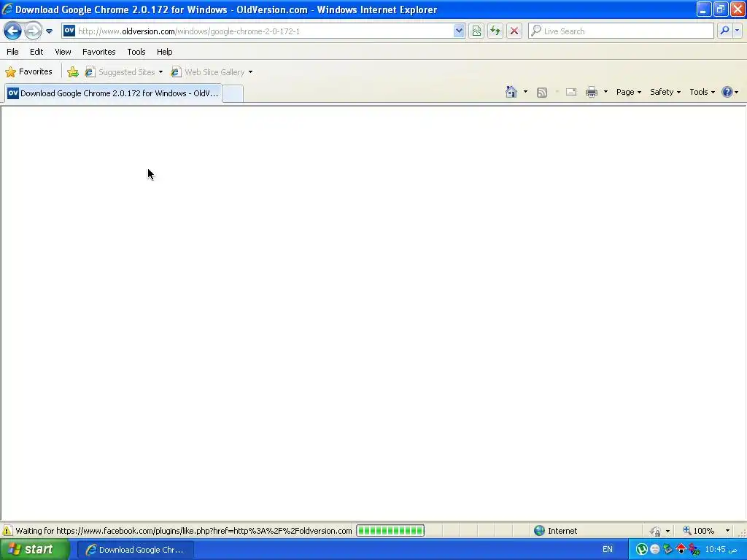The height and width of the screenshot is (560, 747).
Task: Select Download Google Chr... taskbar item
Action: 135,550
